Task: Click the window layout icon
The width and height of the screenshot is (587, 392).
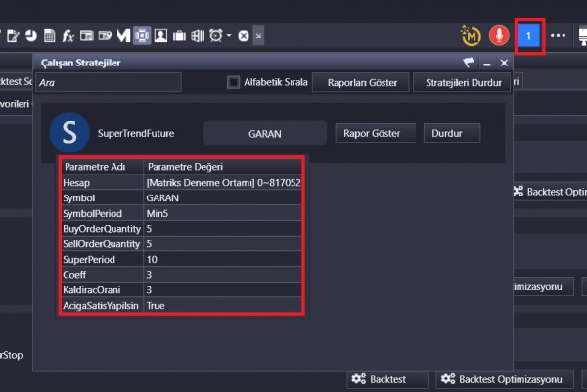Action: tap(87, 36)
